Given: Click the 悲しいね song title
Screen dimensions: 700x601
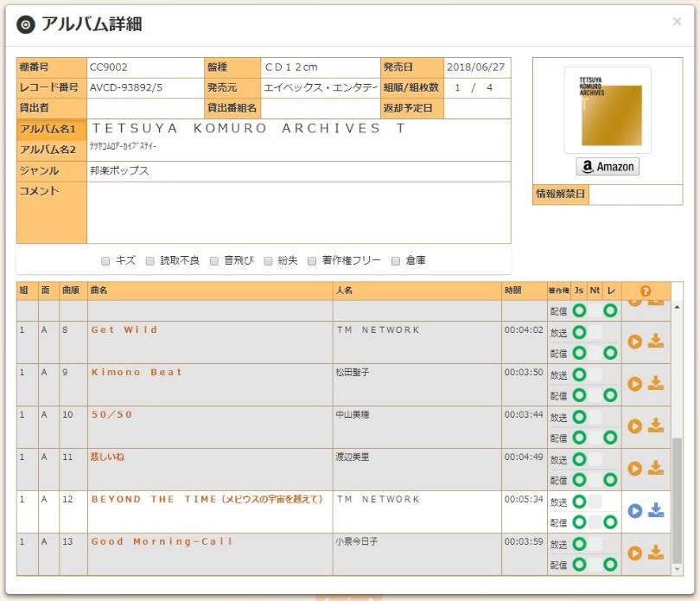Looking at the screenshot, I should pos(107,457).
